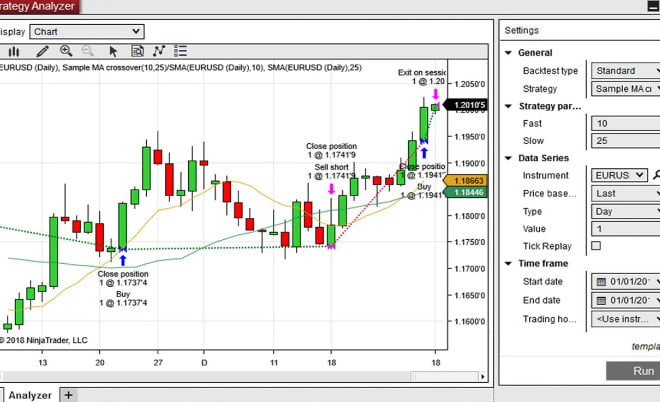Screen dimensions: 660x402
Task: Open the Backtest type Standard dropdown
Action: tap(625, 71)
